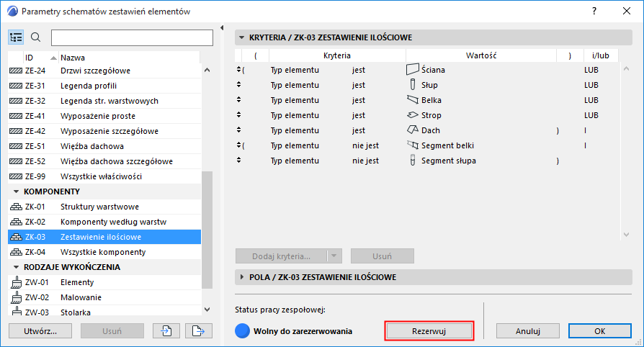Click inside the scheme search field

132,37
